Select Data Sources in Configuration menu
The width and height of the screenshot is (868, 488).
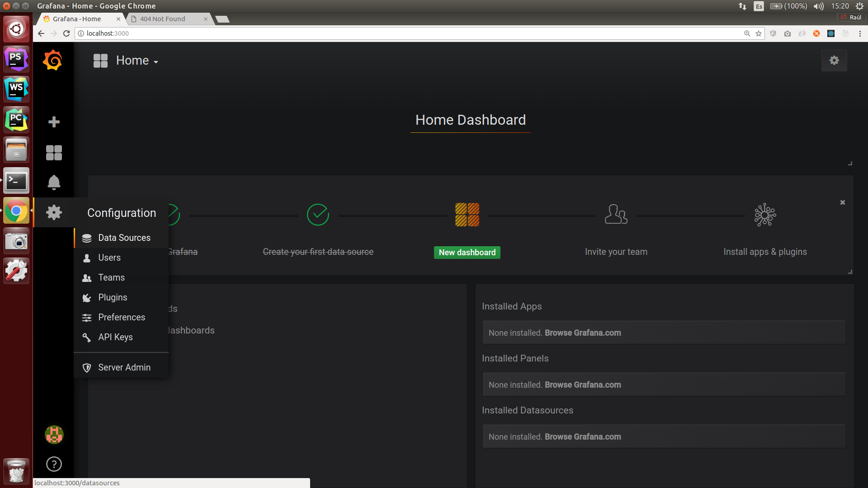[121, 238]
